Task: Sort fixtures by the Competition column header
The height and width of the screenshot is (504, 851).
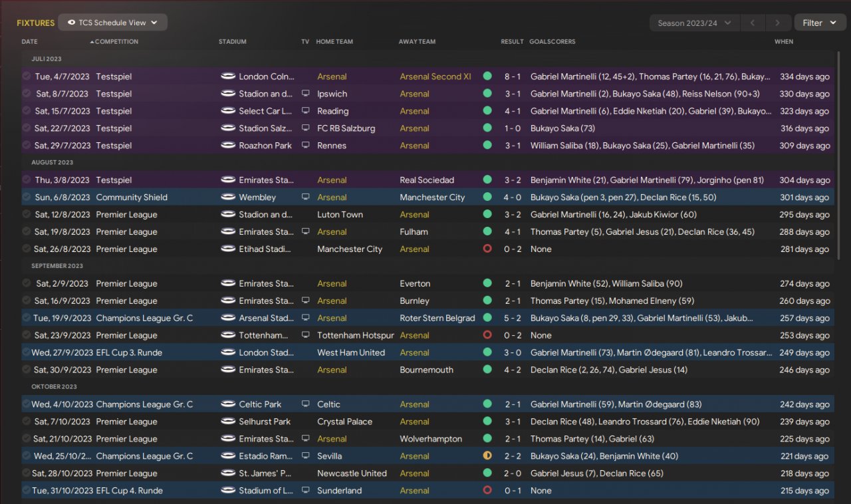Action: click(116, 42)
